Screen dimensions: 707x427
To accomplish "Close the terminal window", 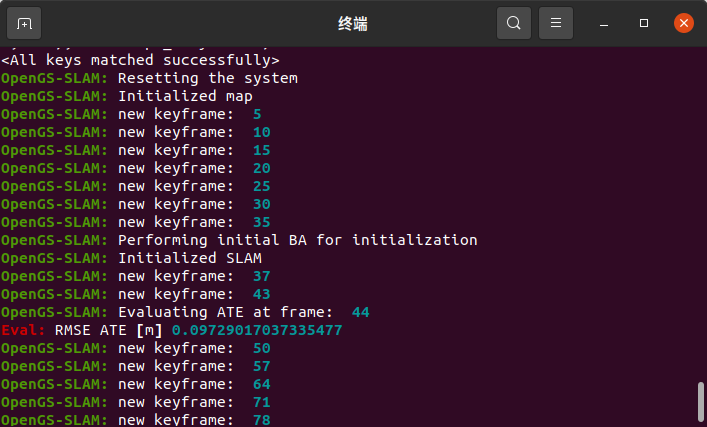I will point(684,23).
